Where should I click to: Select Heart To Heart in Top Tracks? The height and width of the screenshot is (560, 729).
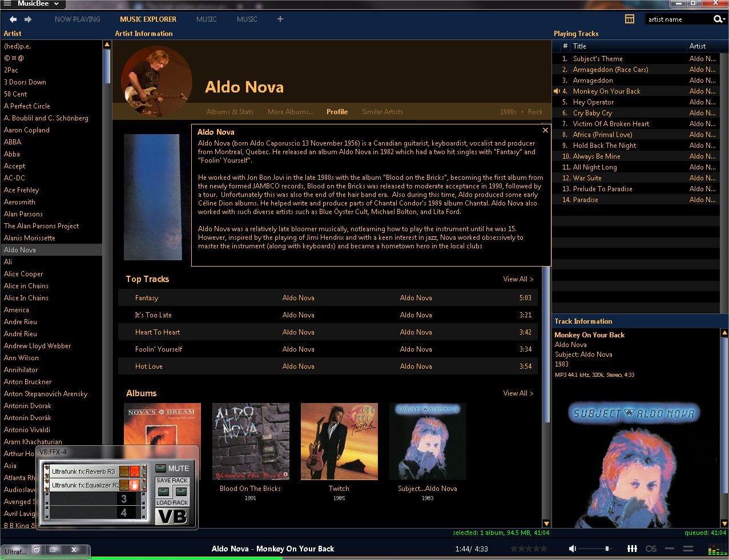[328, 332]
